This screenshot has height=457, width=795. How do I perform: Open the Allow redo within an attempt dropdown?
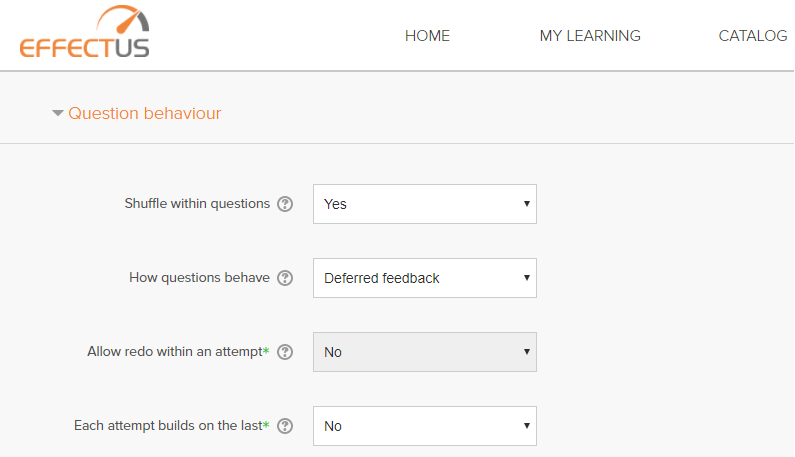click(x=425, y=352)
